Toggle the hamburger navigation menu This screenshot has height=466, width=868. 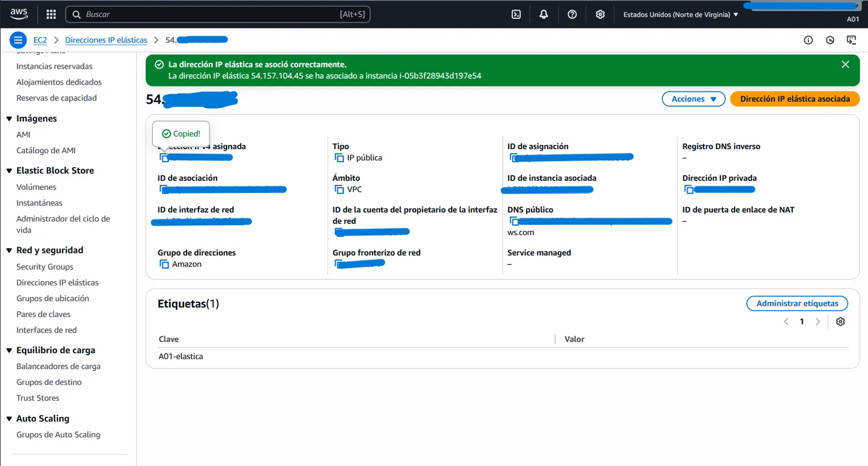point(18,40)
